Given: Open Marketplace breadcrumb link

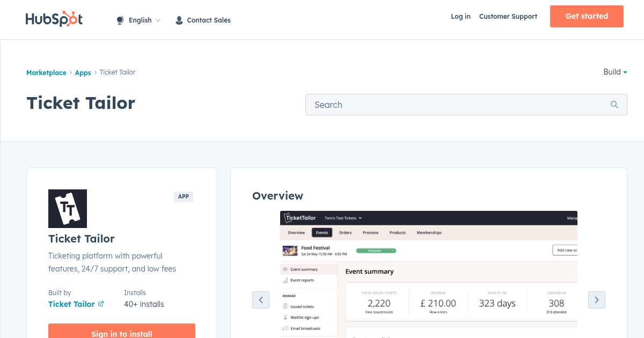Looking at the screenshot, I should (46, 72).
